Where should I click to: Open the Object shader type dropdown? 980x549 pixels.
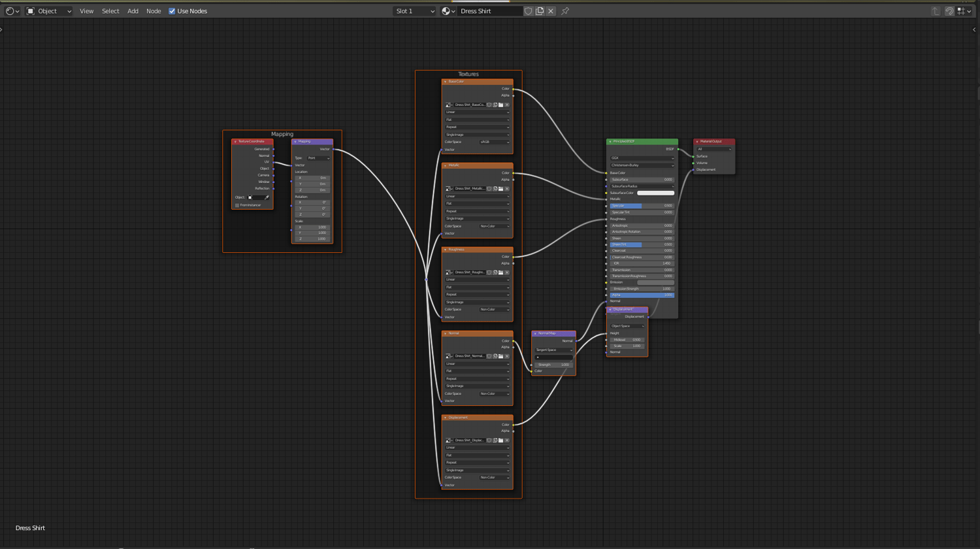49,11
